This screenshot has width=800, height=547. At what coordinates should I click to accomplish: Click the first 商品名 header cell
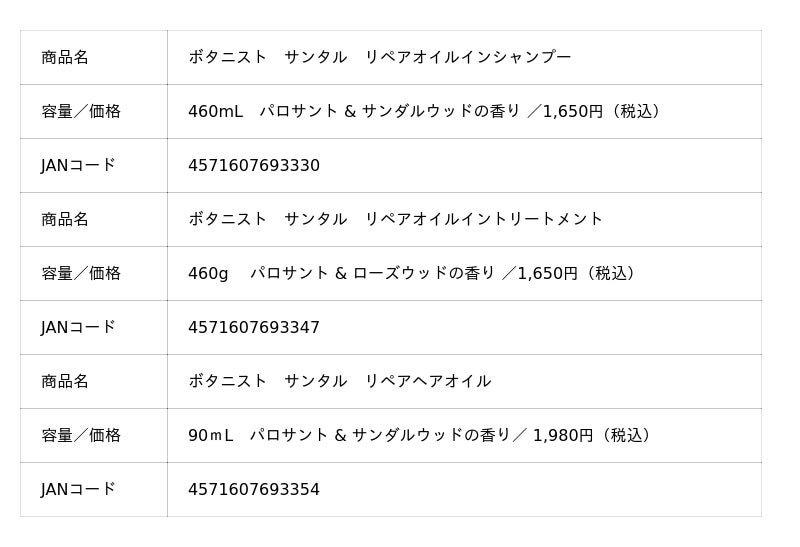(94, 58)
